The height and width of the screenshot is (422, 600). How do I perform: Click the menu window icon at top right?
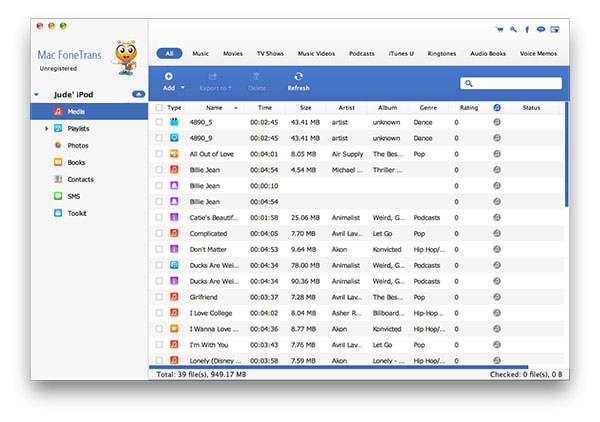[555, 29]
